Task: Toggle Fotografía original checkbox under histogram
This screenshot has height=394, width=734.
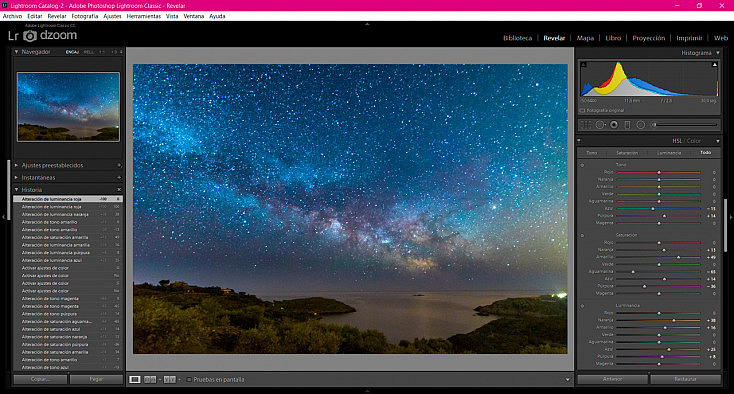Action: tap(583, 111)
